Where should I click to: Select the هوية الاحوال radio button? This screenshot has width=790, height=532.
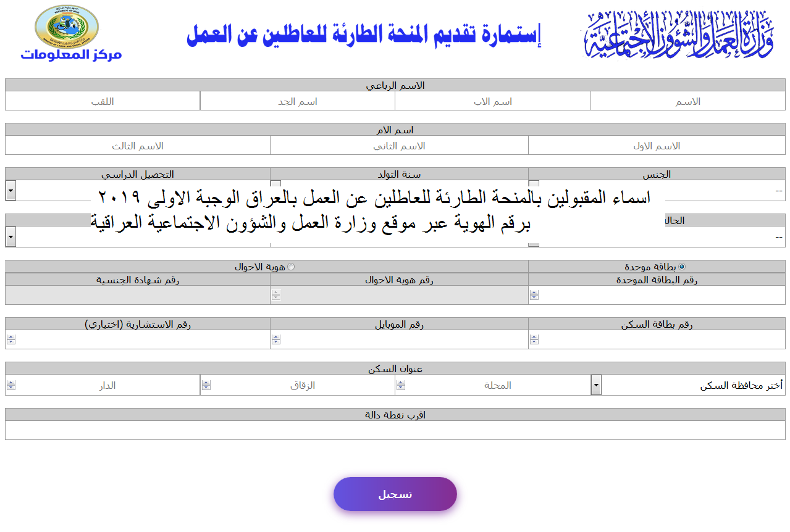pos(291,266)
